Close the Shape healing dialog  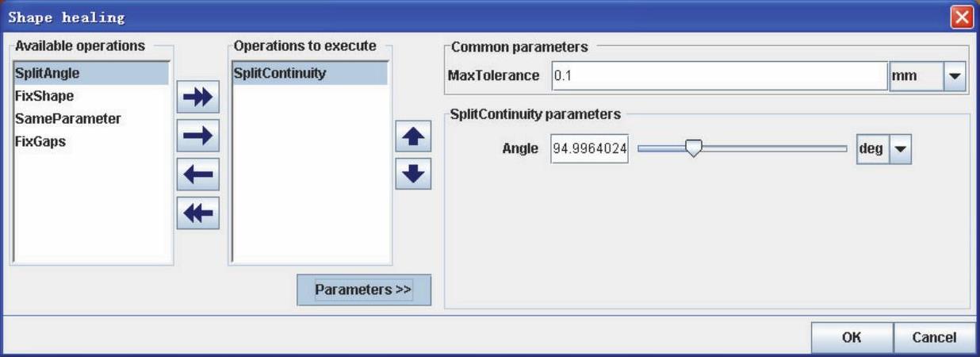tap(962, 17)
